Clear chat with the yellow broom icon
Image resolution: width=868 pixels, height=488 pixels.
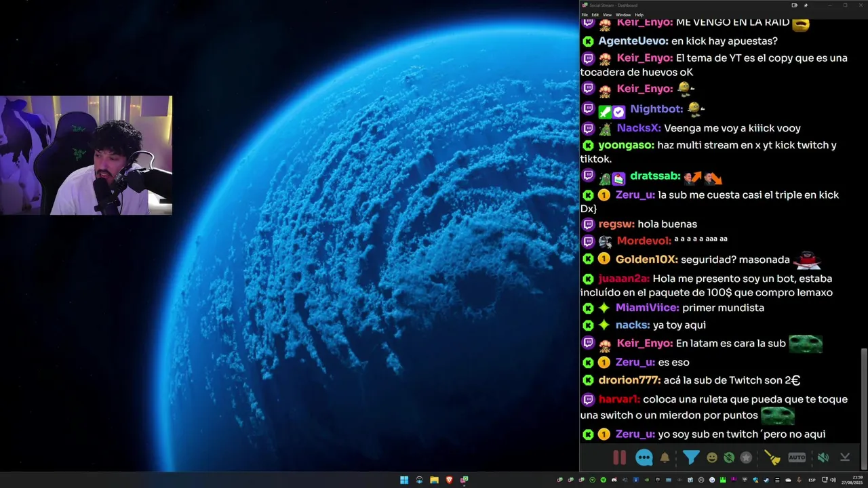pos(772,457)
